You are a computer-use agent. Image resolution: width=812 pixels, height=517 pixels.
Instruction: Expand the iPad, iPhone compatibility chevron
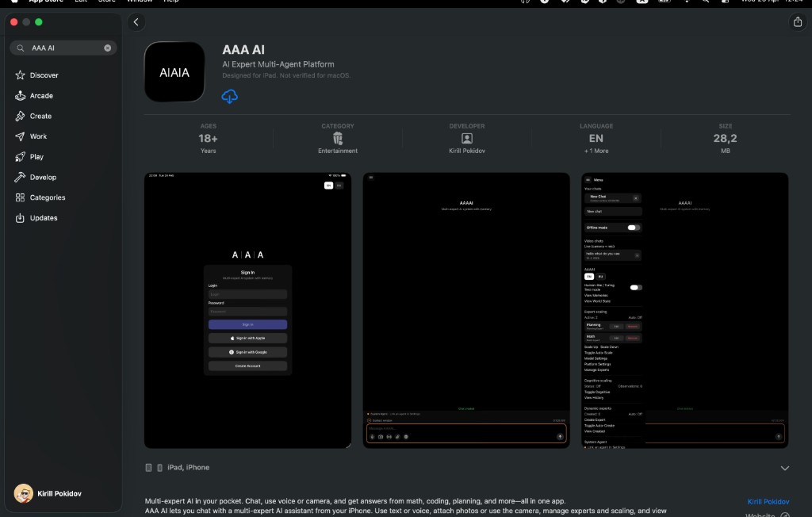784,468
